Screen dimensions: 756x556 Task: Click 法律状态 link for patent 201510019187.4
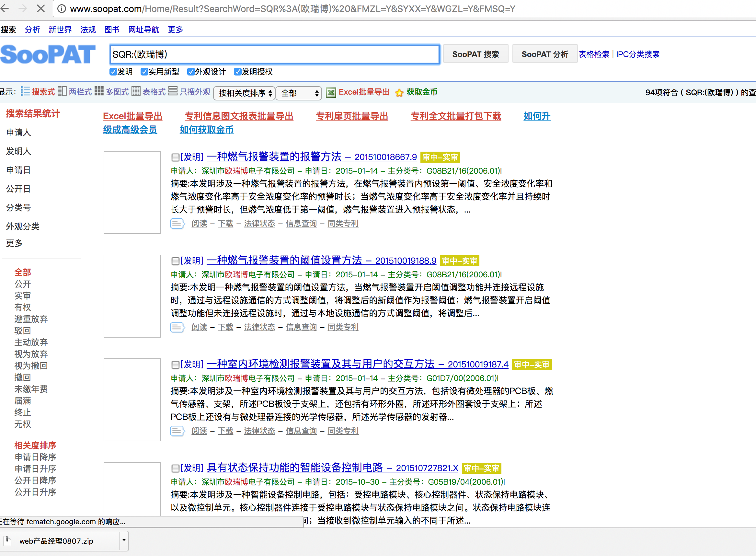[x=259, y=431]
